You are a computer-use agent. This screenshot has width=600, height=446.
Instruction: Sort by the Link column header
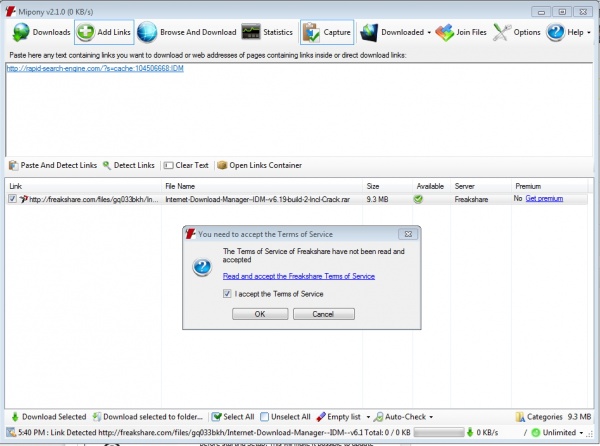(x=83, y=186)
